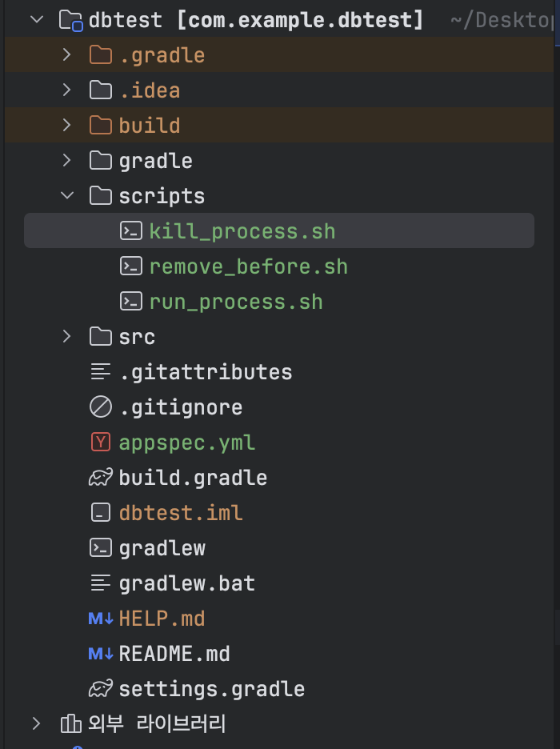Expand the src folder chevron
The height and width of the screenshot is (749, 560).
click(67, 337)
